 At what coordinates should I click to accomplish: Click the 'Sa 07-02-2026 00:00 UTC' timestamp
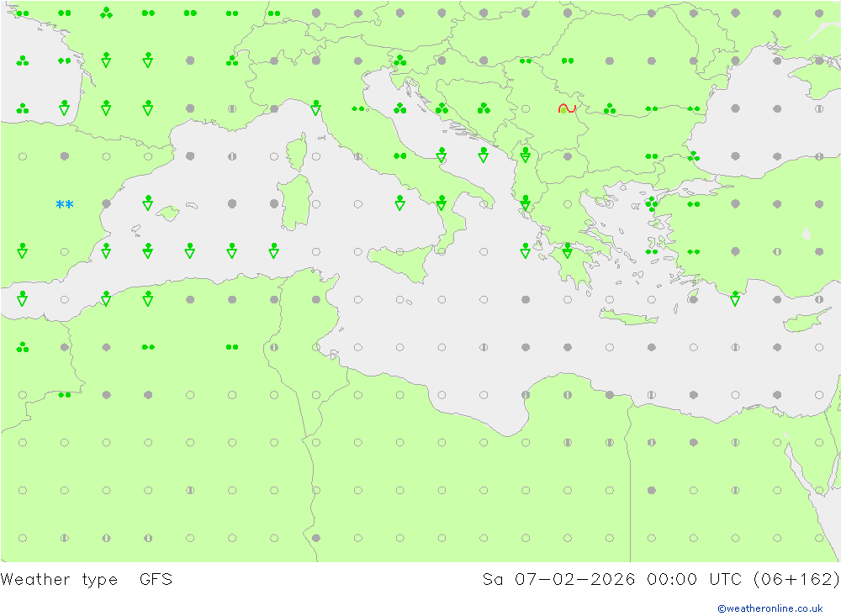tap(611, 580)
